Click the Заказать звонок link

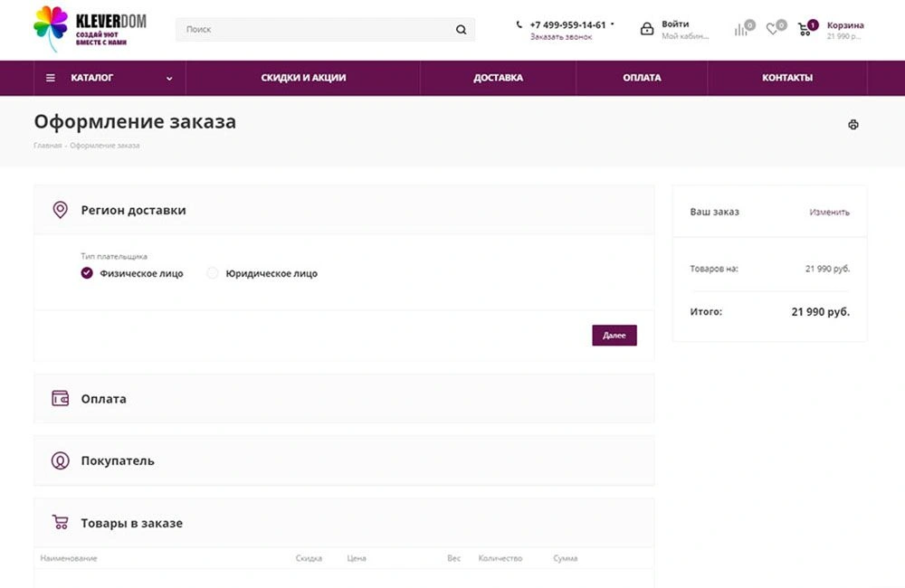pyautogui.click(x=561, y=37)
